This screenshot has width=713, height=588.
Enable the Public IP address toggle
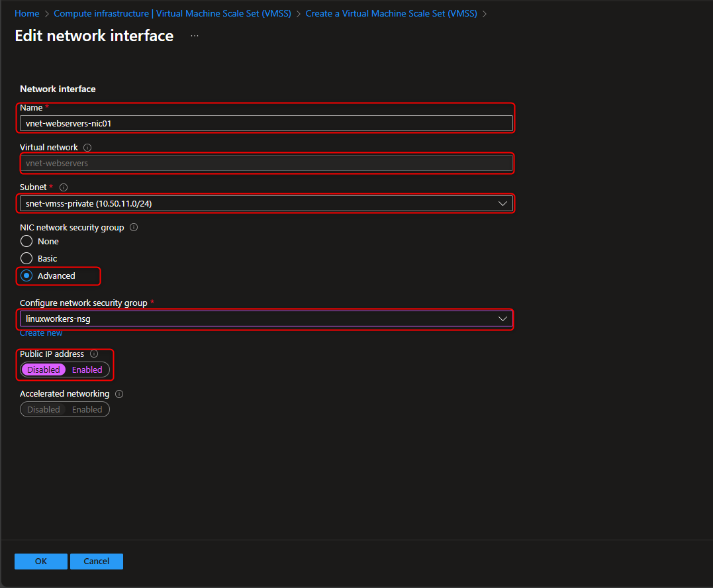(87, 369)
